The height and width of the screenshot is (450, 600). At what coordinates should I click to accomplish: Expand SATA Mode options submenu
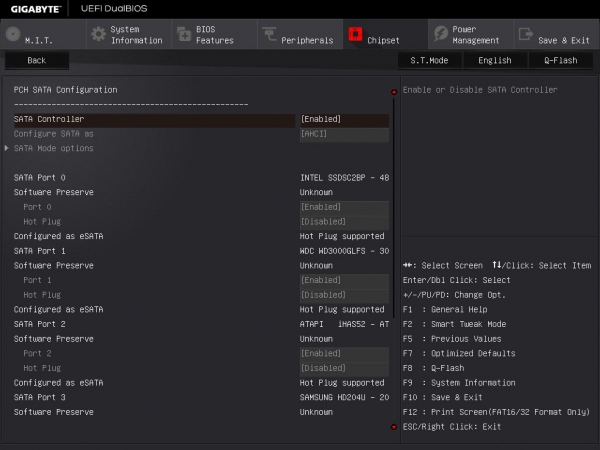[x=53, y=148]
